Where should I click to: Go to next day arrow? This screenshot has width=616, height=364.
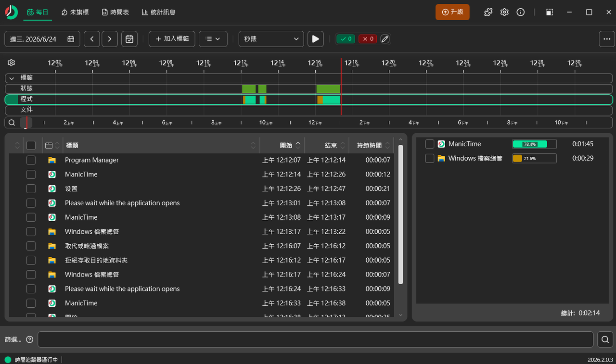pos(110,39)
